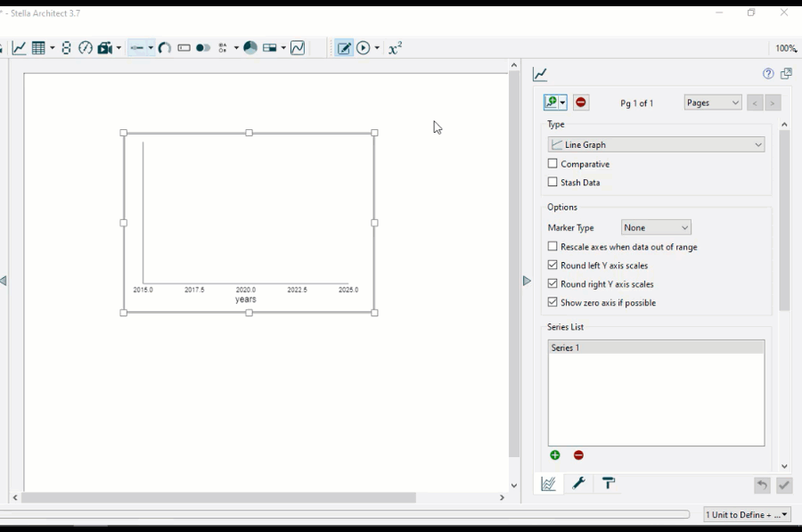802x532 pixels.
Task: Click the 100% zoom indicator
Action: [786, 48]
